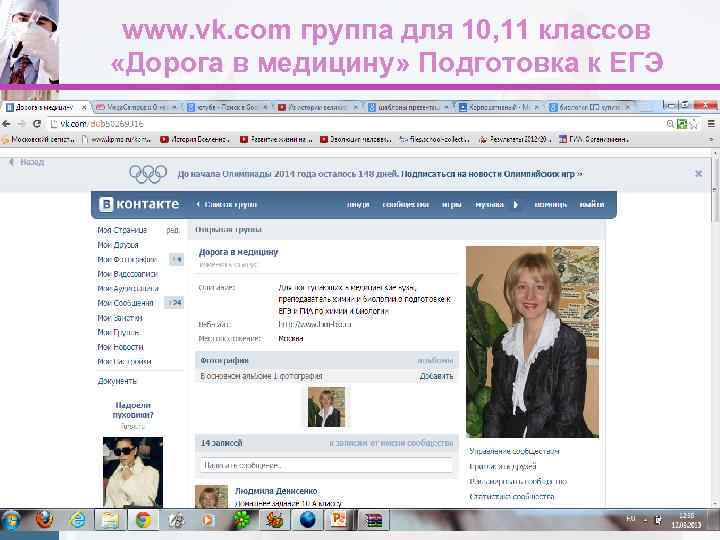The height and width of the screenshot is (540, 720).
Task: Click 'альбомы' in the Фотографии header
Action: 435,361
